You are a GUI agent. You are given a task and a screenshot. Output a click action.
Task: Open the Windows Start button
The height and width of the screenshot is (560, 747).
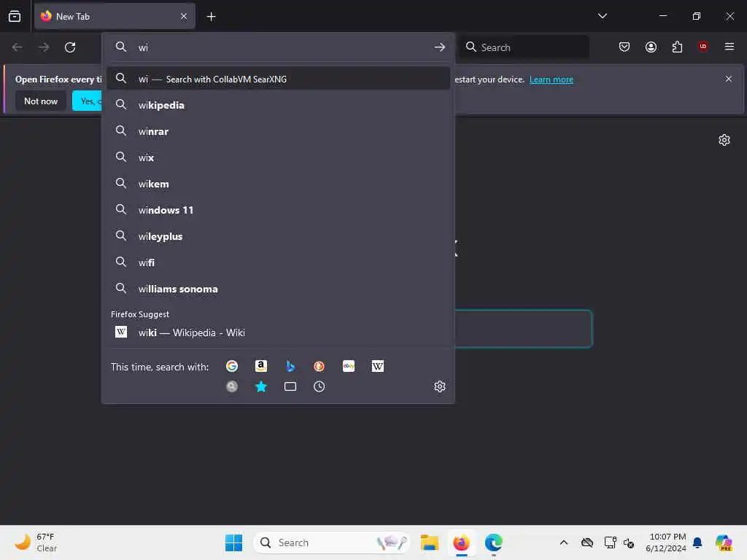tap(233, 542)
